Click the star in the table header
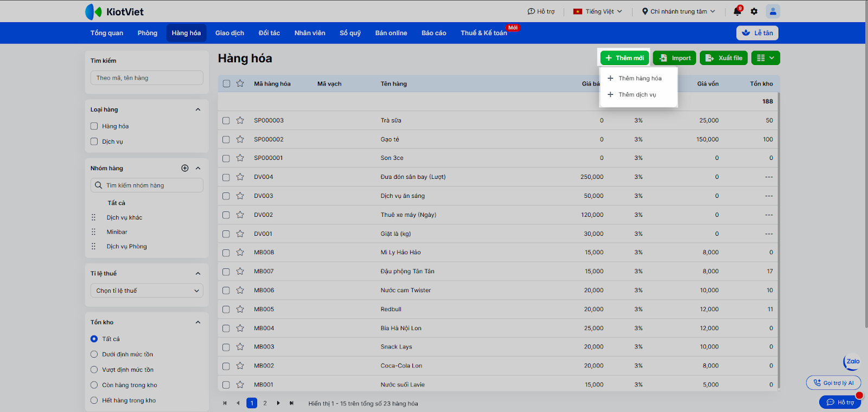This screenshot has height=412, width=868. (x=240, y=83)
